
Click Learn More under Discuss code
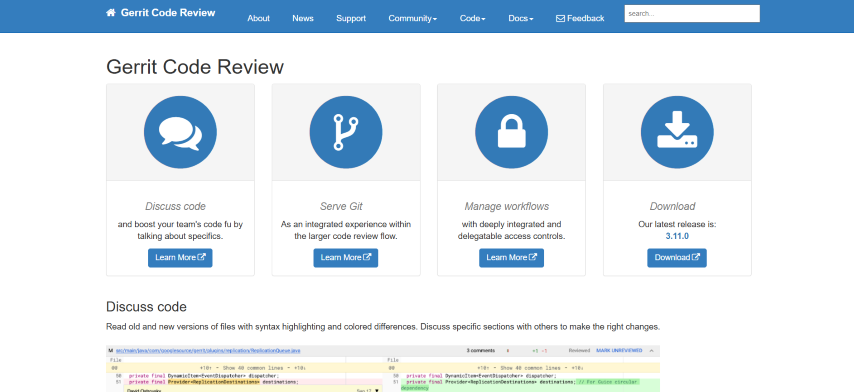coord(180,258)
